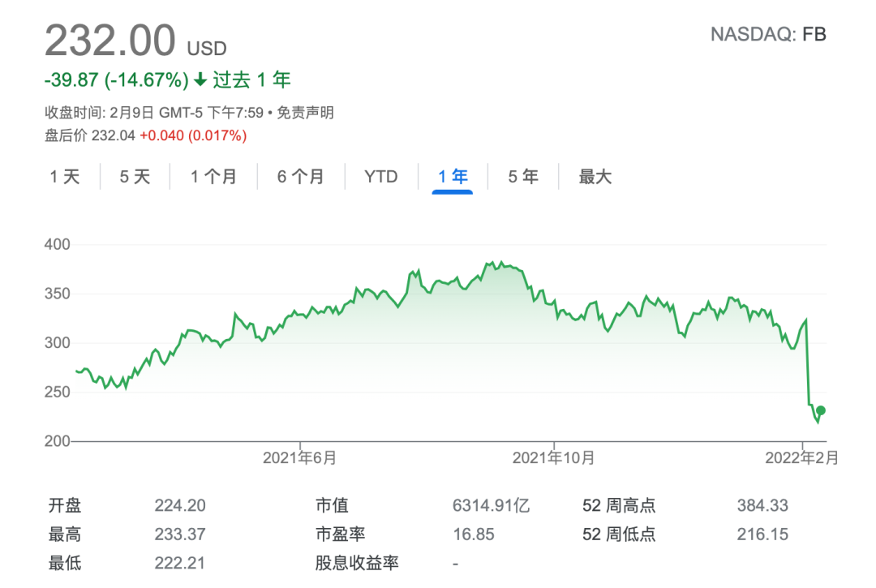Click the 2021年6月 axis label

[300, 458]
